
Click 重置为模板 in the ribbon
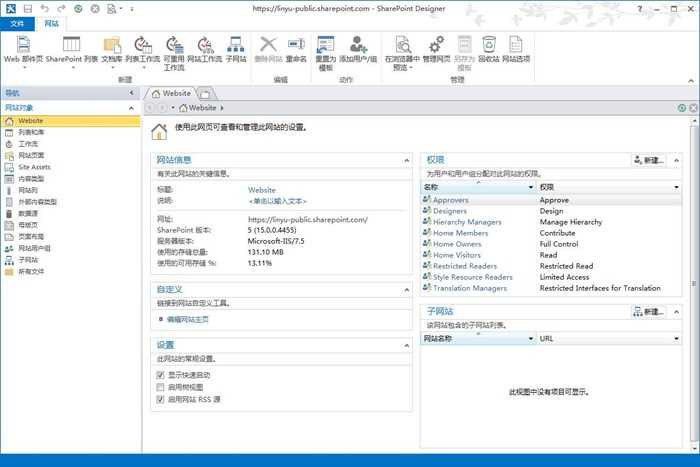click(x=325, y=54)
